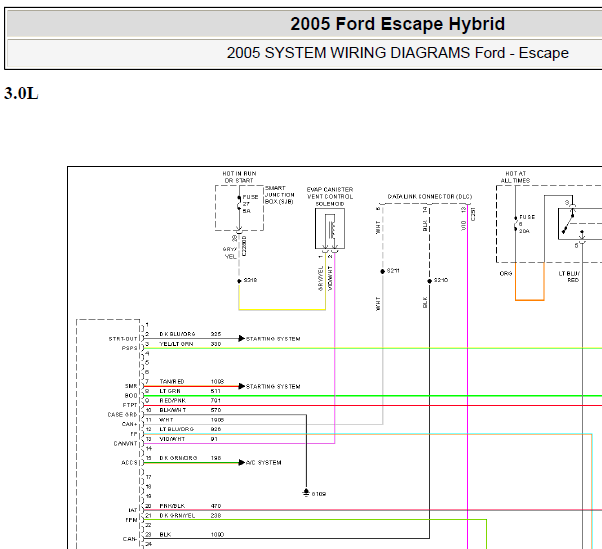602x549 pixels.
Task: Click the 'DK GRN/ORG' wire color label
Action: pos(178,458)
